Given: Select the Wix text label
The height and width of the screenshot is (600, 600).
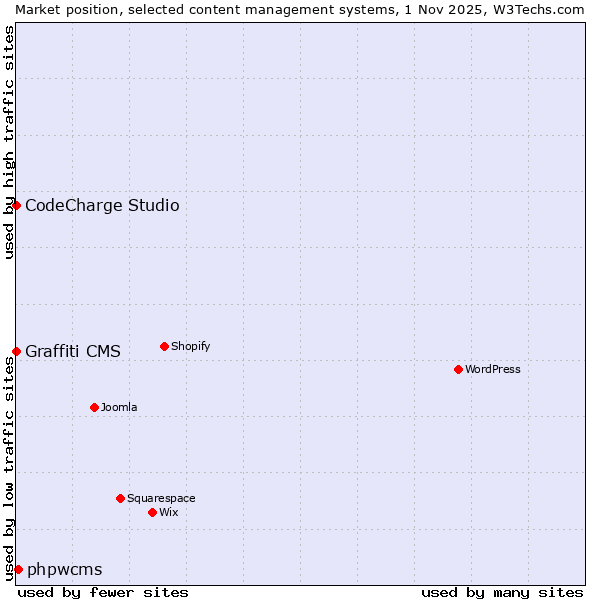Looking at the screenshot, I should 169,512.
